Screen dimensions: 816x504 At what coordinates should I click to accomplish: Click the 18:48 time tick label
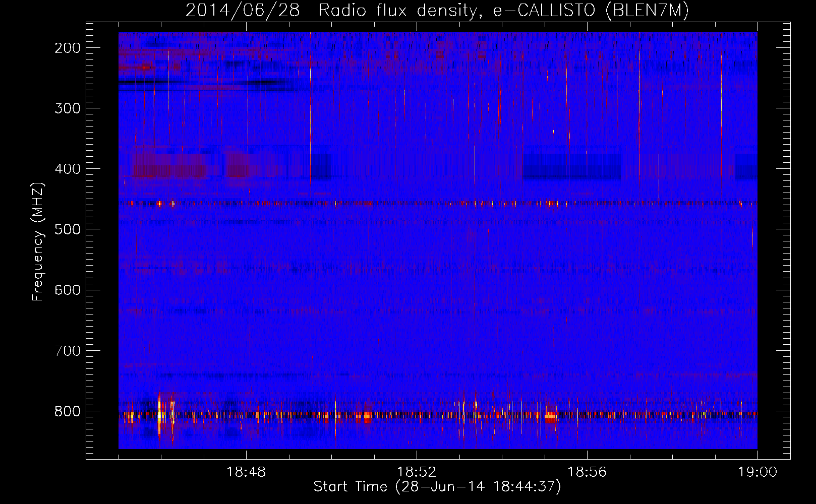[x=246, y=472]
